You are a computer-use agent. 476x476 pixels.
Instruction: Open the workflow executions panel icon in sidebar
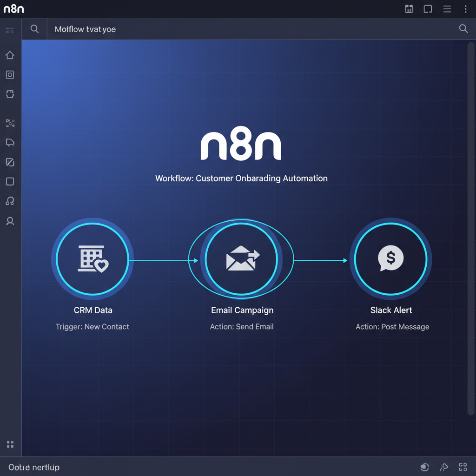pos(10,74)
